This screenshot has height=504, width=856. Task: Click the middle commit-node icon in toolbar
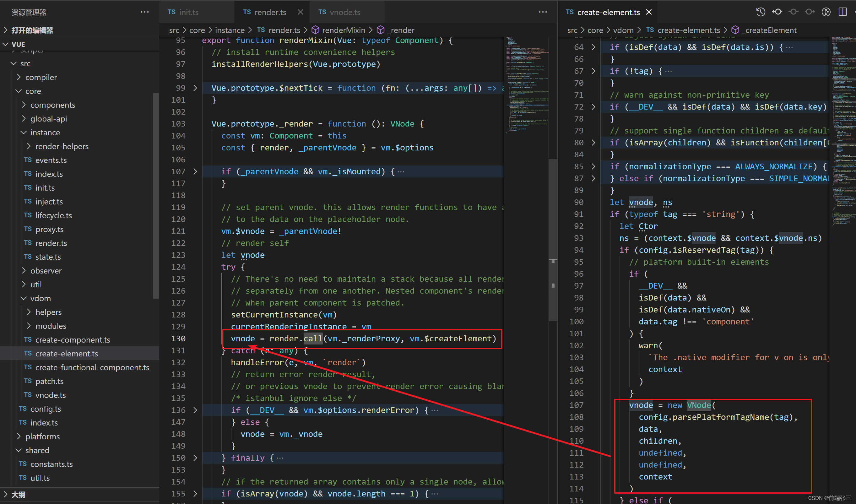(x=793, y=12)
